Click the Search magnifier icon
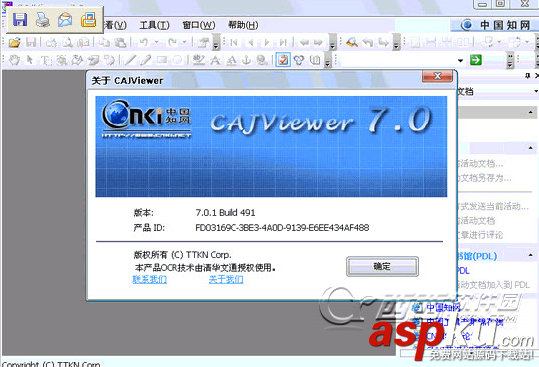The image size is (539, 367). (352, 42)
